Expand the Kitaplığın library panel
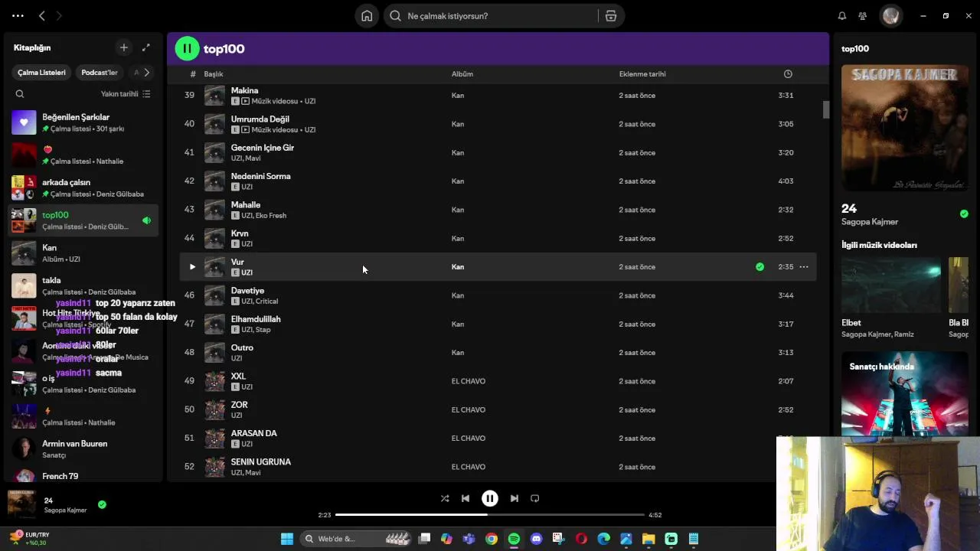The image size is (980, 551). point(146,47)
